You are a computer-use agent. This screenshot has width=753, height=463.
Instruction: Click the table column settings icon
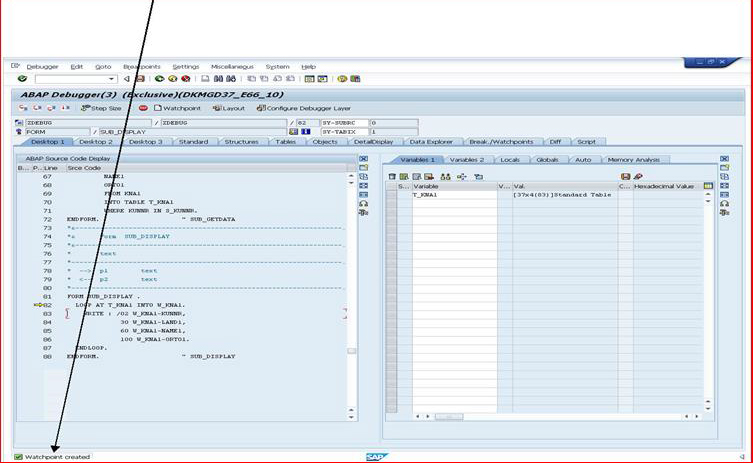coord(708,186)
